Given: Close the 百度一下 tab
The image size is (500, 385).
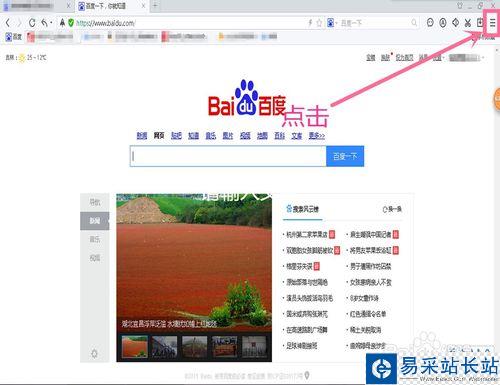Looking at the screenshot, I should click(x=143, y=6).
